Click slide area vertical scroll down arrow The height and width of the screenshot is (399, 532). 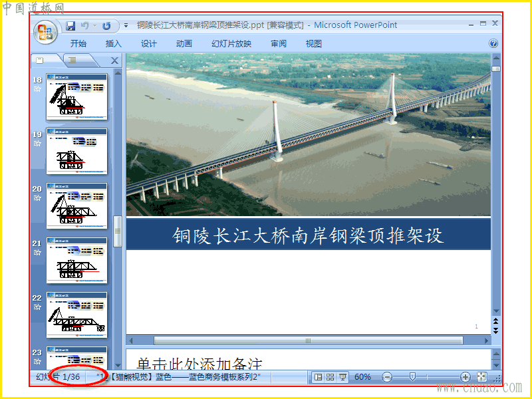point(496,311)
